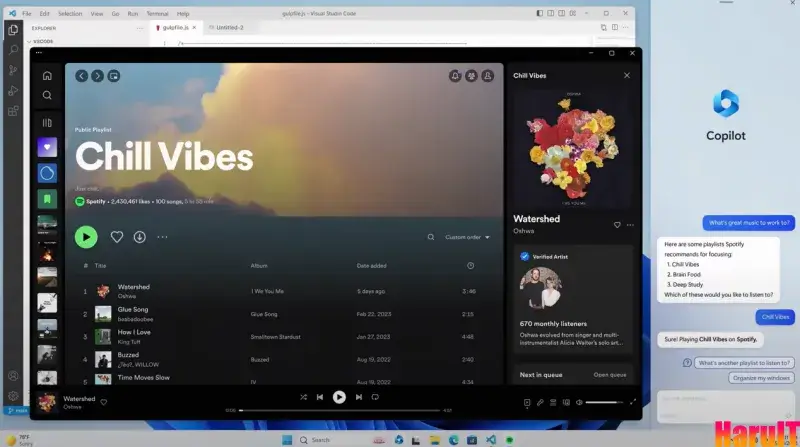Open VS Code Source Control activity icon

click(x=13, y=70)
